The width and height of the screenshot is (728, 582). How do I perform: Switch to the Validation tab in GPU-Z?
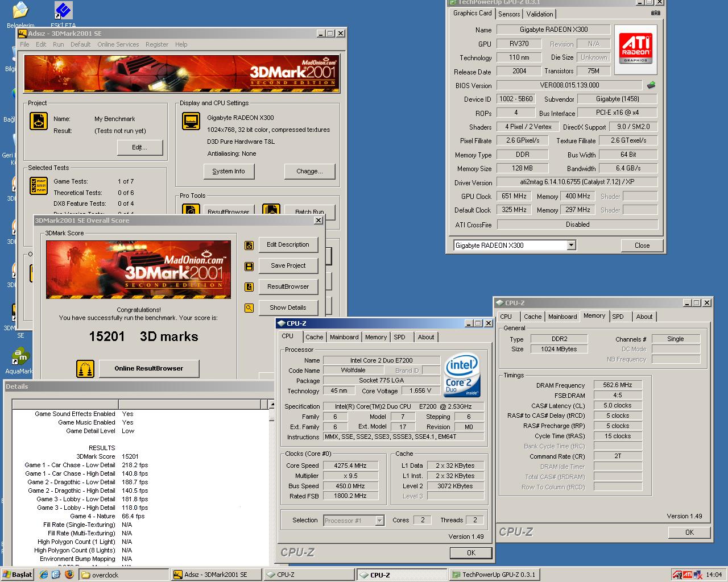(x=539, y=14)
